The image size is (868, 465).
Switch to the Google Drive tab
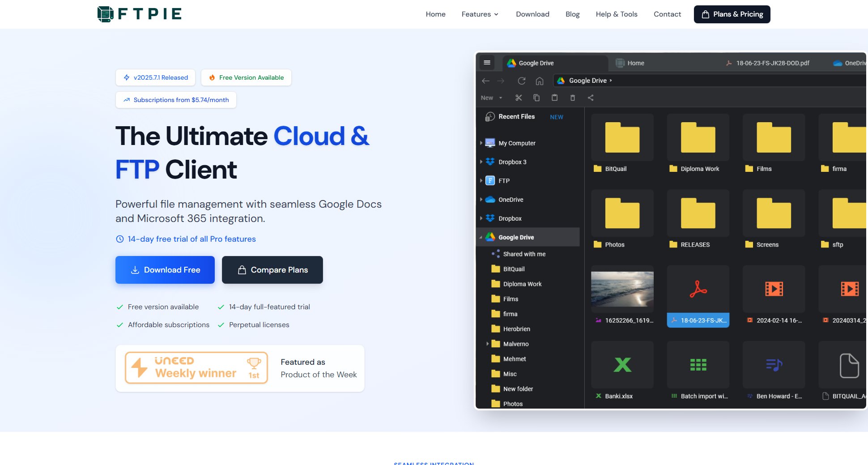[555, 63]
